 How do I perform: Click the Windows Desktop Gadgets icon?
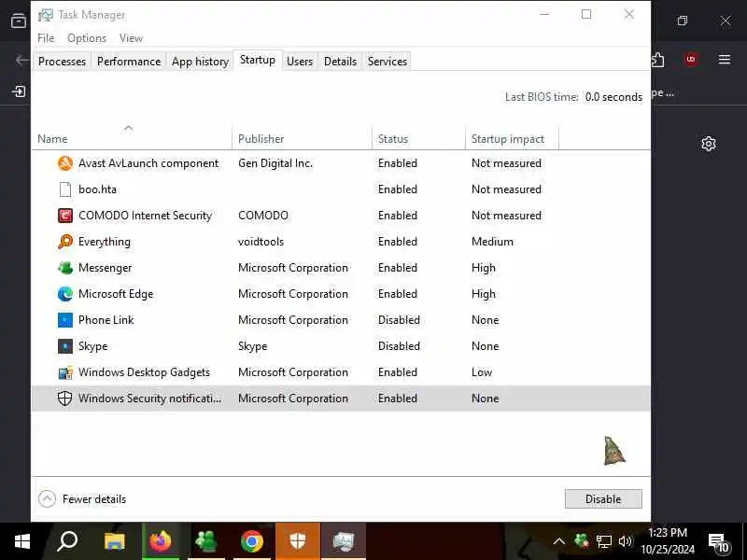pos(65,372)
